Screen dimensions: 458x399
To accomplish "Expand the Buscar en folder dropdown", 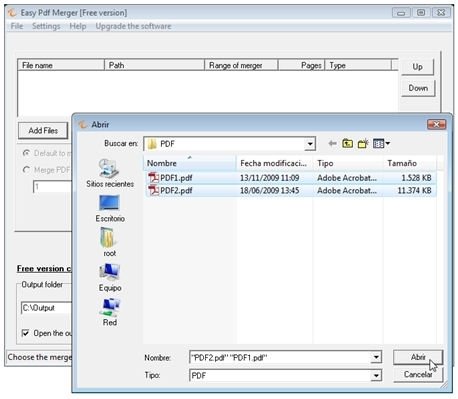I will click(x=310, y=144).
